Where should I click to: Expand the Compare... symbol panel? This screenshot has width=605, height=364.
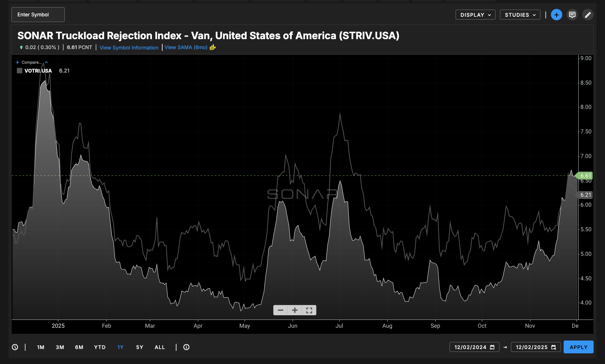[x=32, y=62]
